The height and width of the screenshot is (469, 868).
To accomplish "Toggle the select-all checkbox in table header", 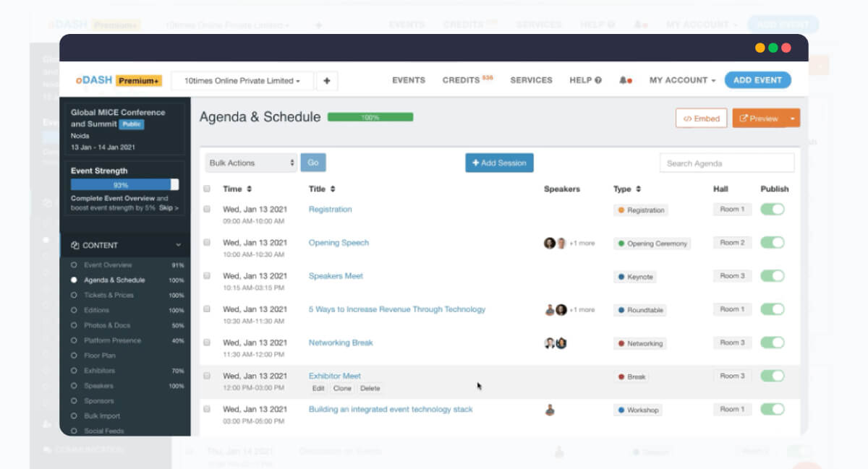I will click(x=207, y=189).
